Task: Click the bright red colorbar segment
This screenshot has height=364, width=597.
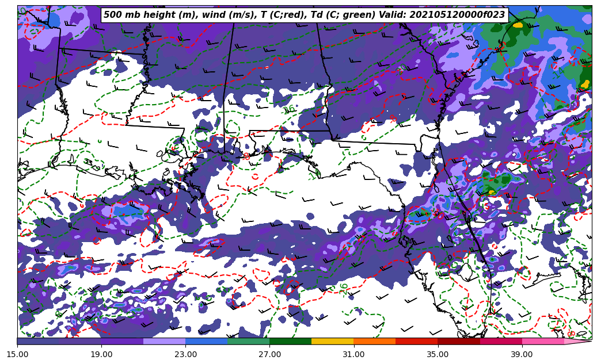Action: click(416, 341)
